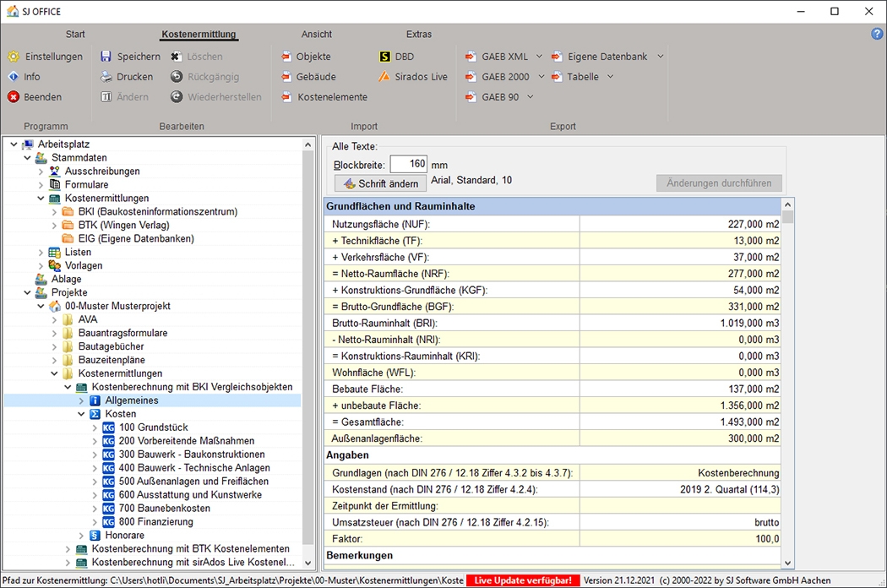Click the Kostenelemente import icon
887x588 pixels.
click(286, 97)
